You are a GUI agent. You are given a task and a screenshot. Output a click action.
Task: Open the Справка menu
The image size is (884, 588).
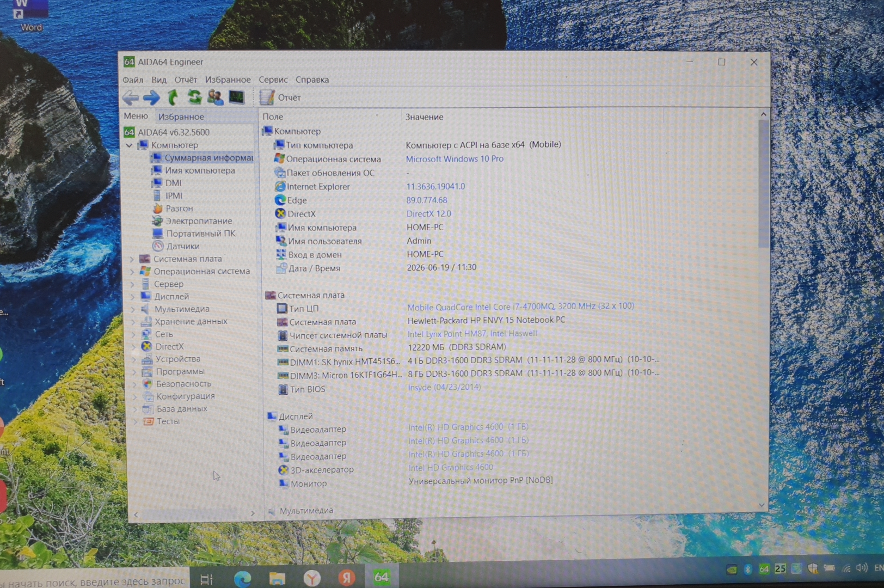pos(312,79)
